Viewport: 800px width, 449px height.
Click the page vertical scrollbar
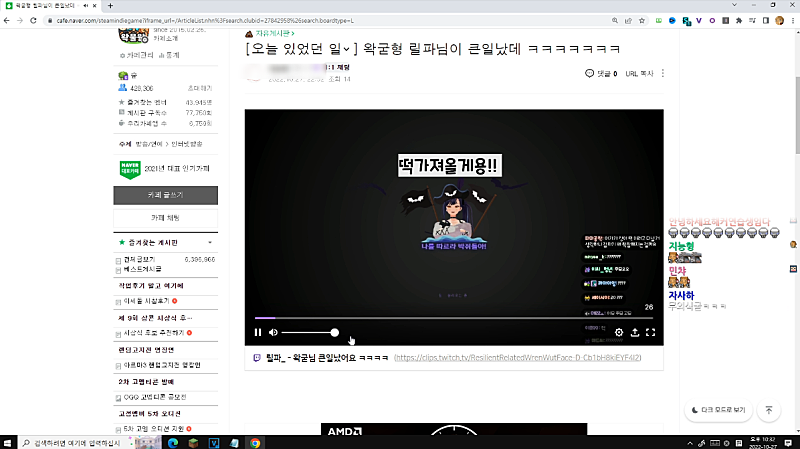point(797,114)
